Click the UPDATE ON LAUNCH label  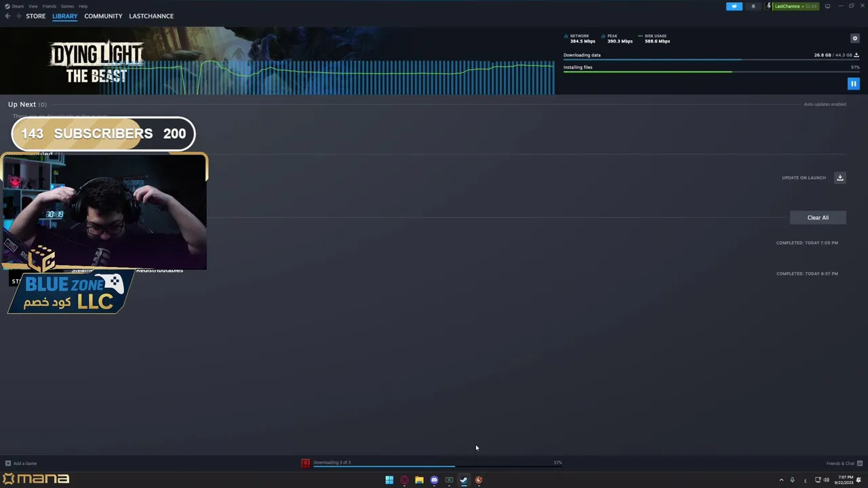[804, 178]
